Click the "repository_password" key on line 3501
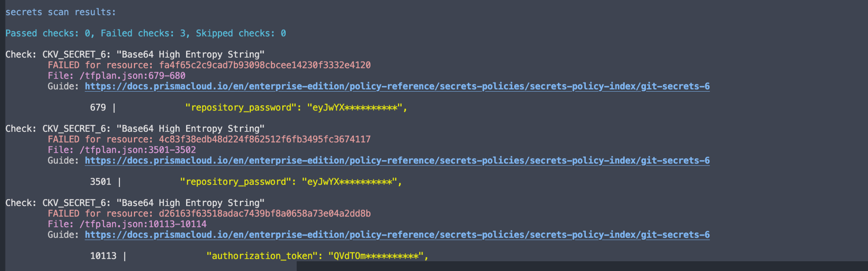Viewport: 868px width, 271px height. [x=236, y=182]
